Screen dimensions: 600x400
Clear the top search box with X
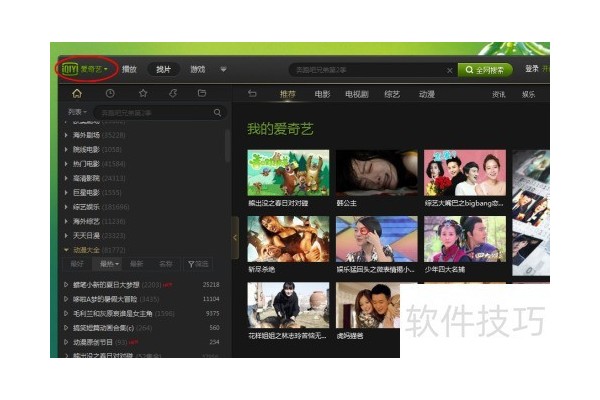tap(450, 70)
